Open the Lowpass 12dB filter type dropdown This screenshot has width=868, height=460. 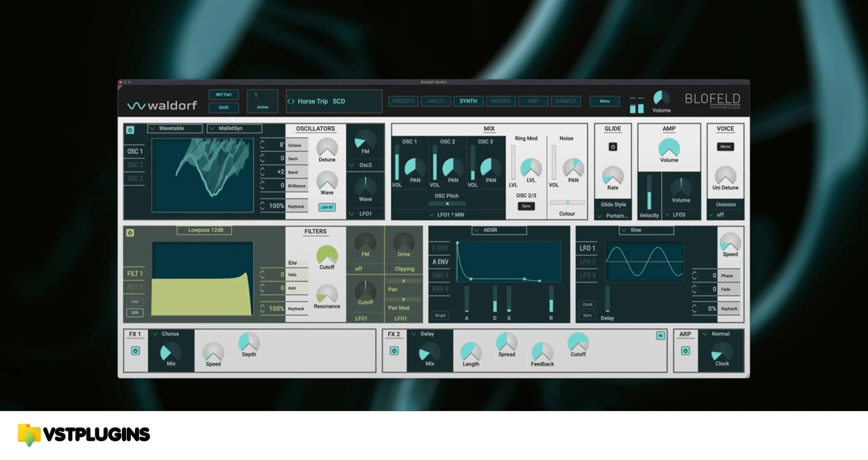[x=204, y=230]
